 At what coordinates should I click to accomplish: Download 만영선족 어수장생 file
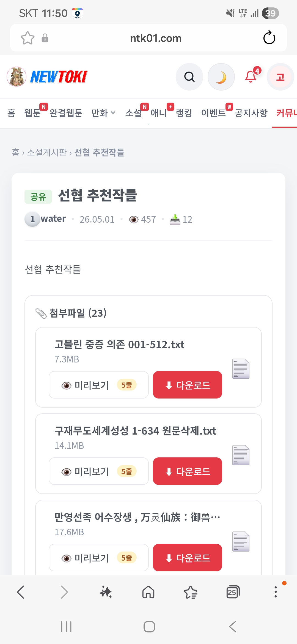(188, 558)
